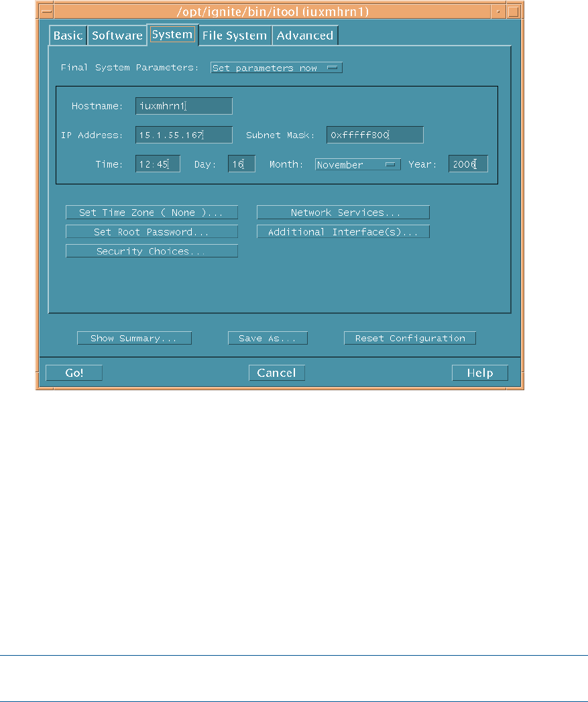Click Save As button

(268, 338)
